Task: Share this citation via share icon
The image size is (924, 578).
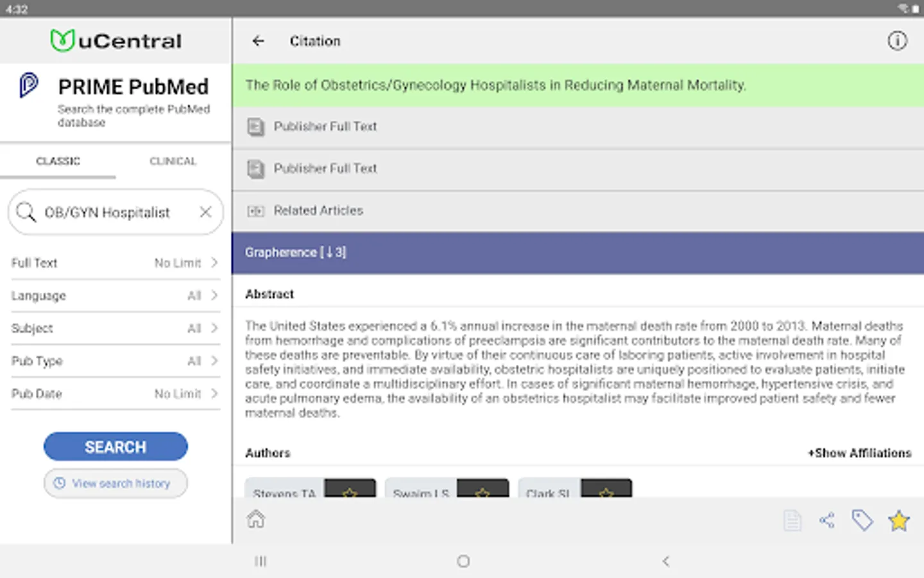Action: 827,520
